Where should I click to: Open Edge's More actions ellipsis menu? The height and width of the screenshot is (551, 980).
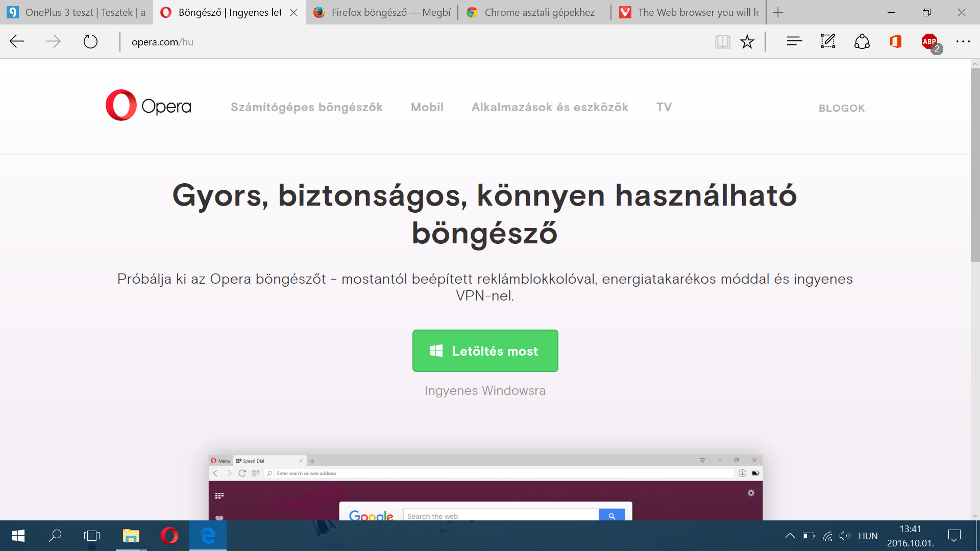963,41
